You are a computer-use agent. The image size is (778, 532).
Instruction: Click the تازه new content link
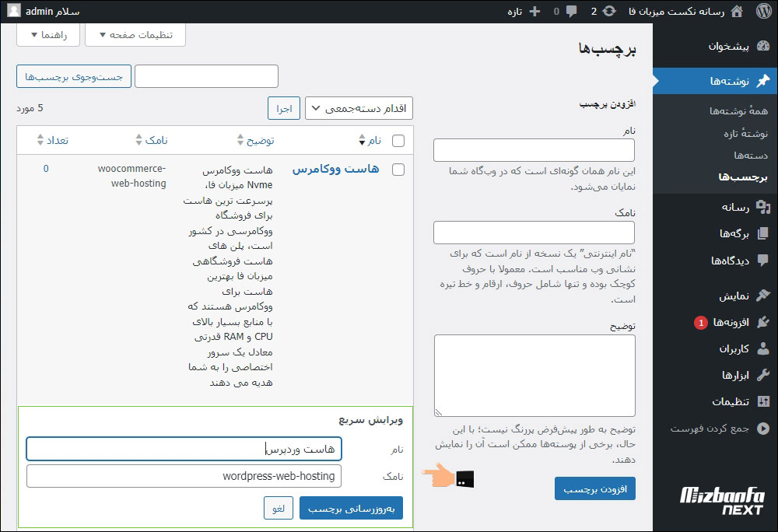(x=514, y=11)
